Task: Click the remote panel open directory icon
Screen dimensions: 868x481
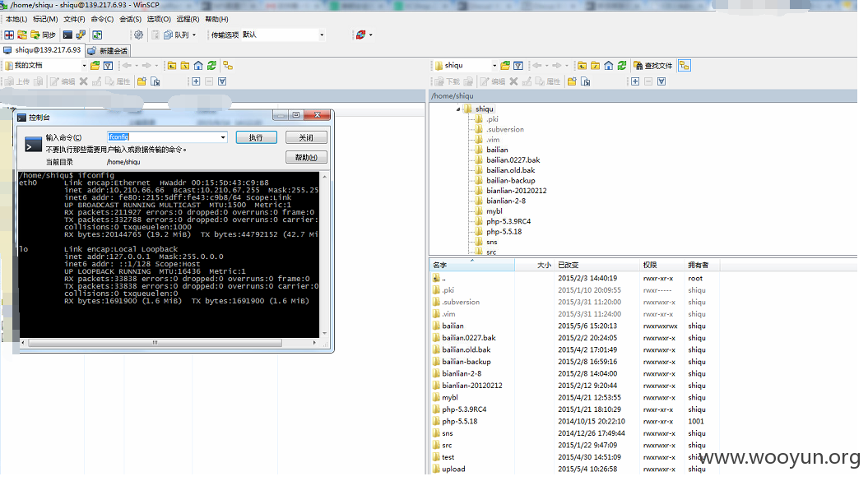Action: tap(505, 65)
